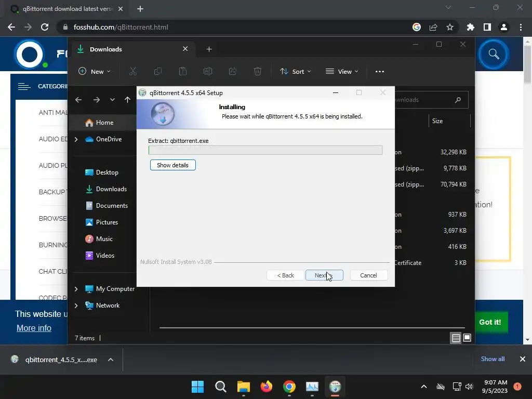The height and width of the screenshot is (399, 532).
Task: Switch to details view icon in status bar
Action: [x=456, y=338]
